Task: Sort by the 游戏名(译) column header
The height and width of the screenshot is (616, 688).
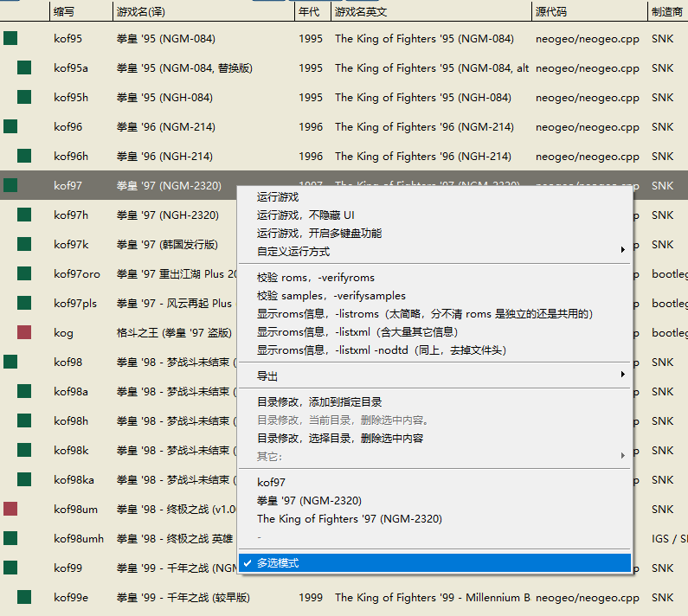Action: pyautogui.click(x=203, y=11)
